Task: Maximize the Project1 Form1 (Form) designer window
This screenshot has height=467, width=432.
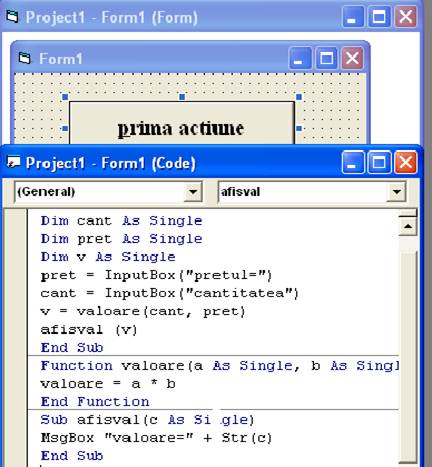Action: [379, 17]
